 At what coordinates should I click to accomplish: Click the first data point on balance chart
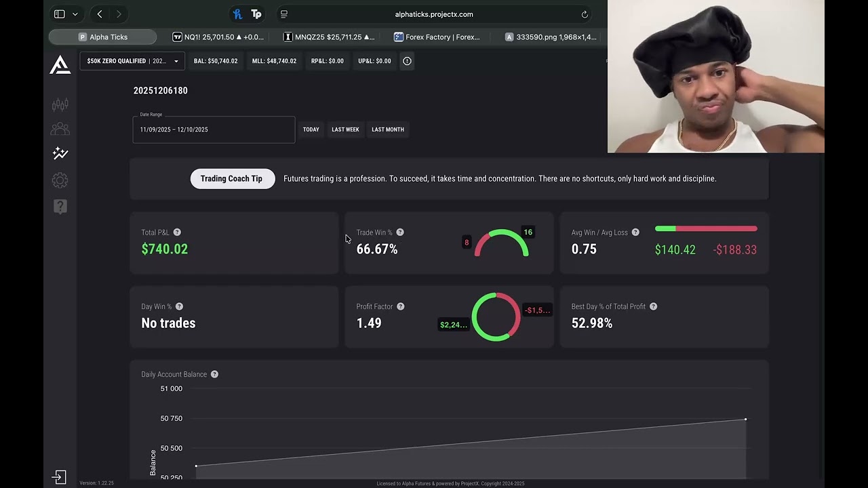click(x=196, y=466)
